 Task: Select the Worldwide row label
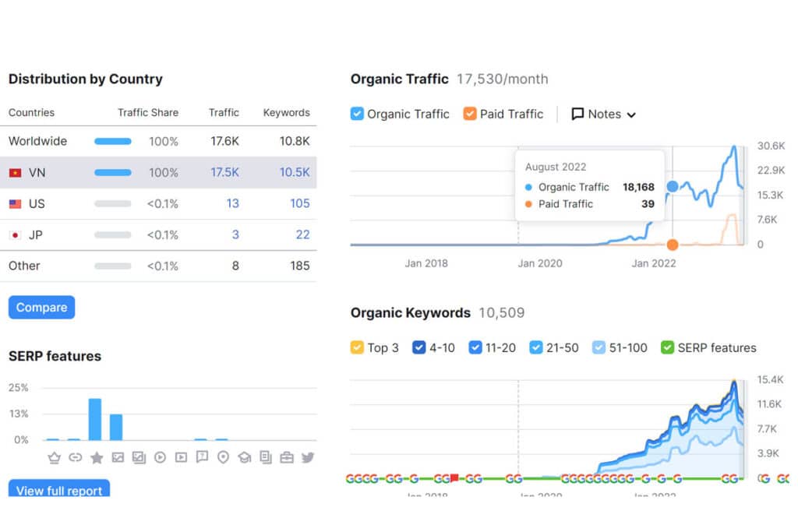(x=37, y=141)
